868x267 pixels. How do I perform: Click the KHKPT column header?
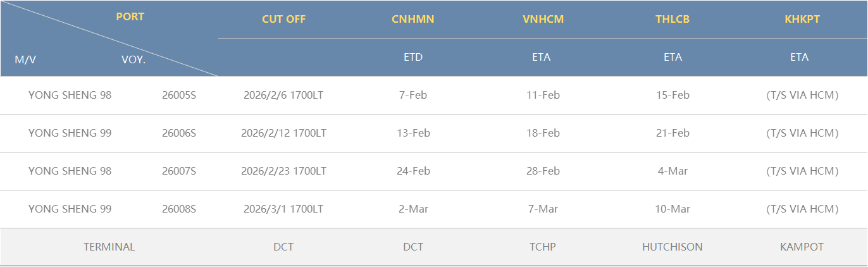[802, 19]
